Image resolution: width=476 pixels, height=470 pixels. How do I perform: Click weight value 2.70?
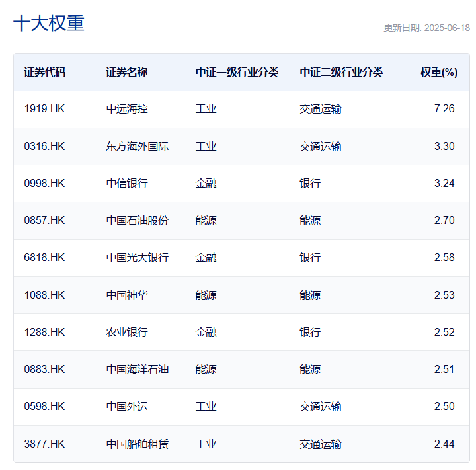coord(444,220)
